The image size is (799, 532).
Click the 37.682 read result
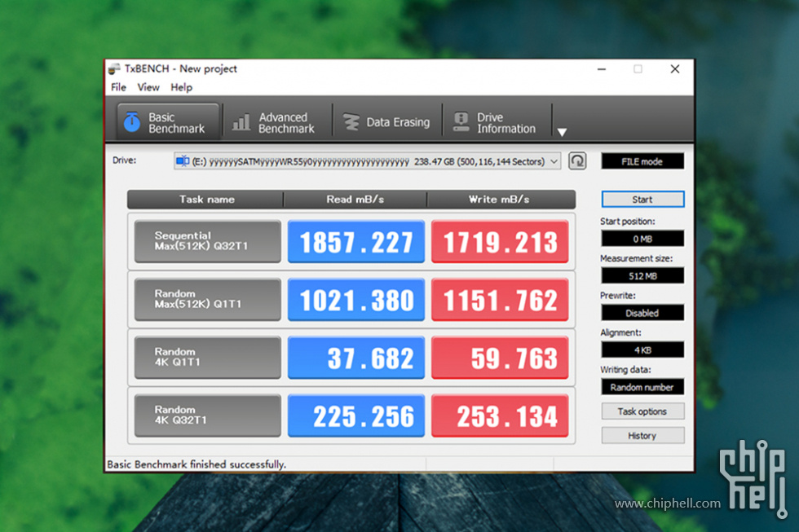pos(356,358)
